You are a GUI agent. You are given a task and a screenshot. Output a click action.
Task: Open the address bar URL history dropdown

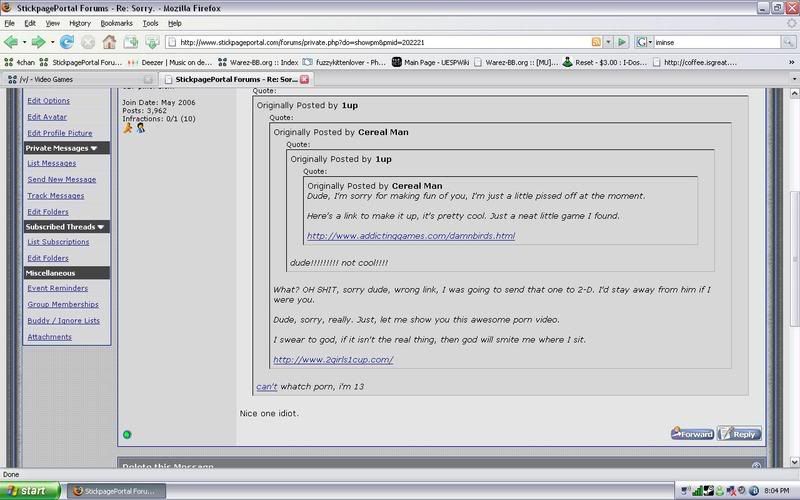pos(608,42)
